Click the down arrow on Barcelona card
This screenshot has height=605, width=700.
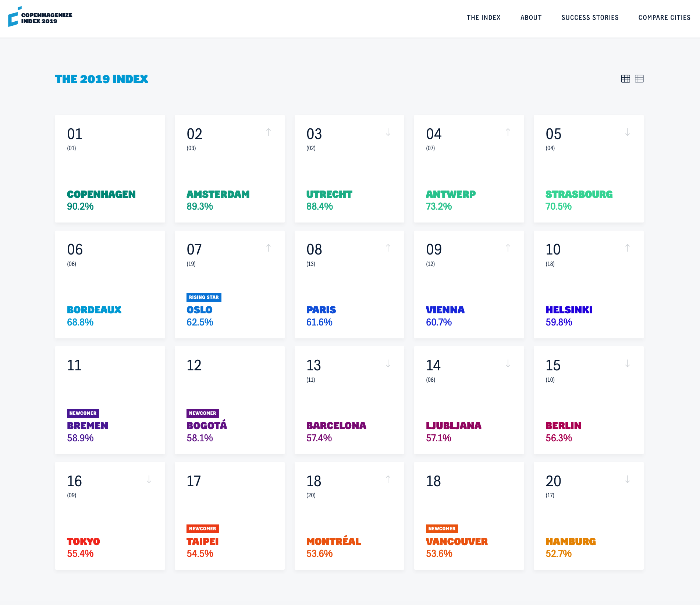(388, 364)
